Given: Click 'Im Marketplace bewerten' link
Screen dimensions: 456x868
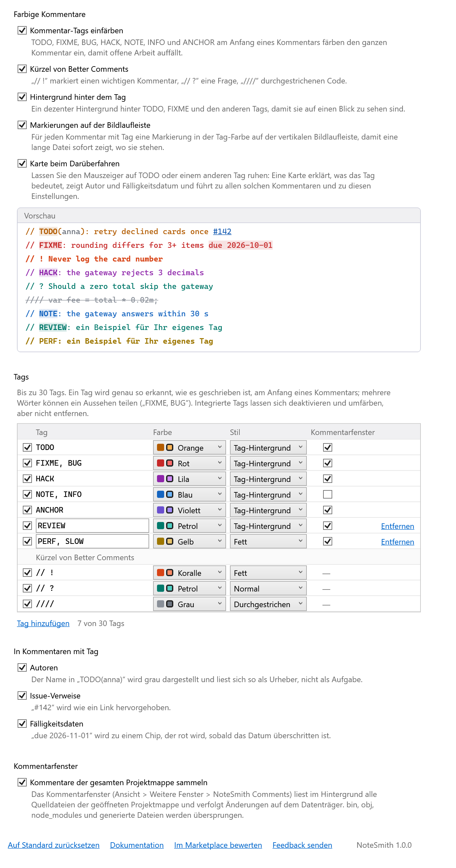Looking at the screenshot, I should coord(218,845).
